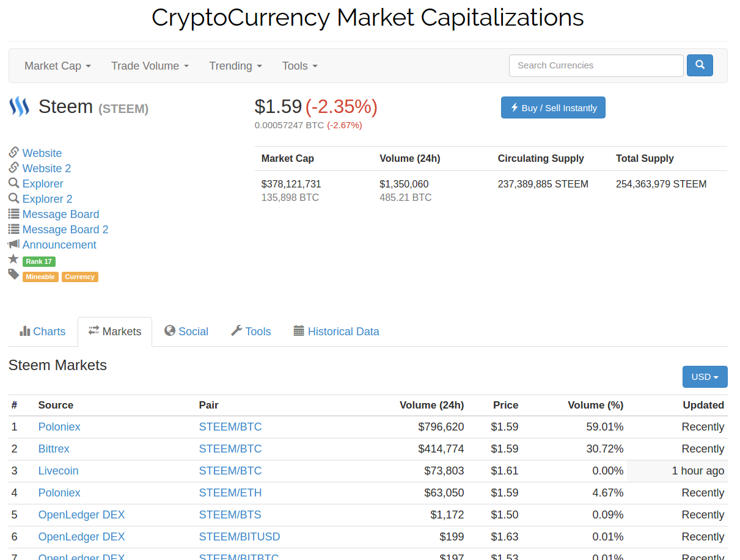The image size is (740, 560).
Task: Click the CryptoCurrency Market Capitalizations title
Action: pyautogui.click(x=368, y=17)
